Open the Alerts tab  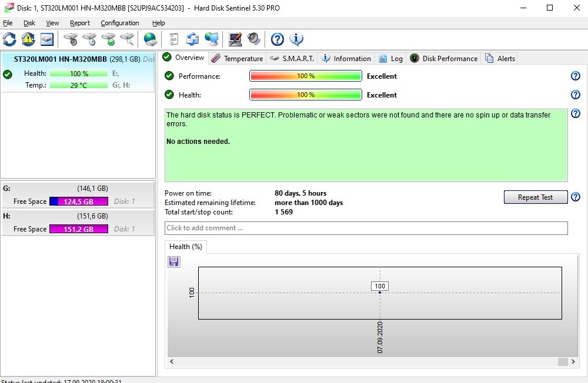500,59
